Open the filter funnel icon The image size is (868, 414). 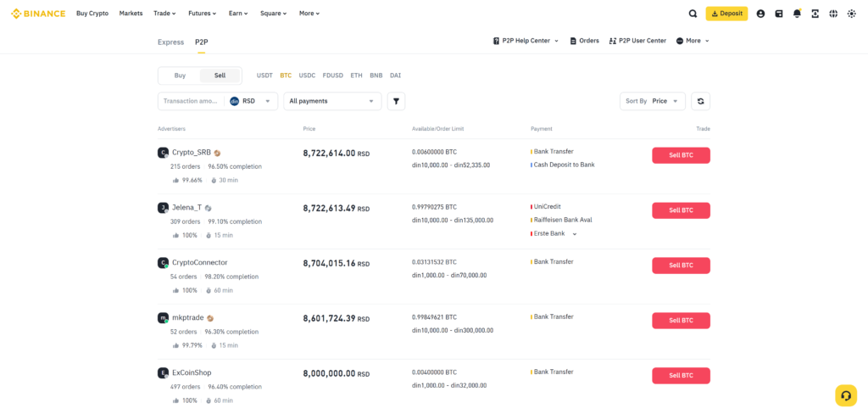[x=397, y=101]
